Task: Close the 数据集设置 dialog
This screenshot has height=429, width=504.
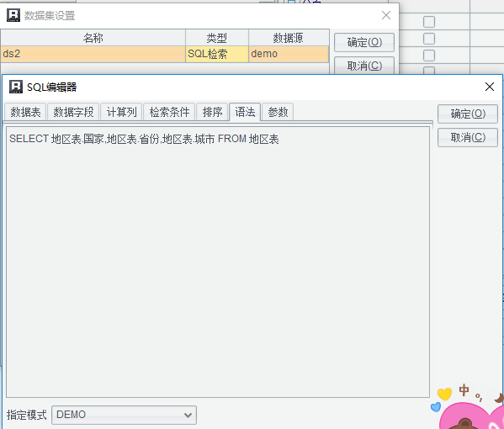Action: 385,15
